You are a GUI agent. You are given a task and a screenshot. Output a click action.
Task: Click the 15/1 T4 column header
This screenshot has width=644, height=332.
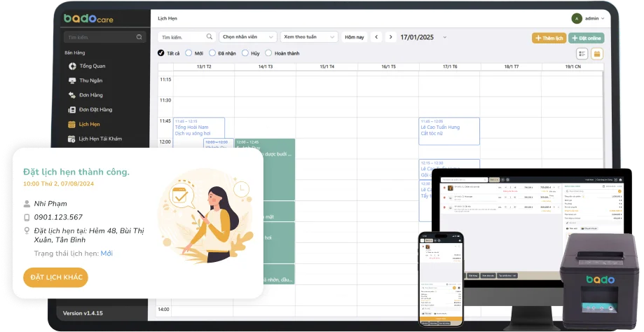pos(327,67)
